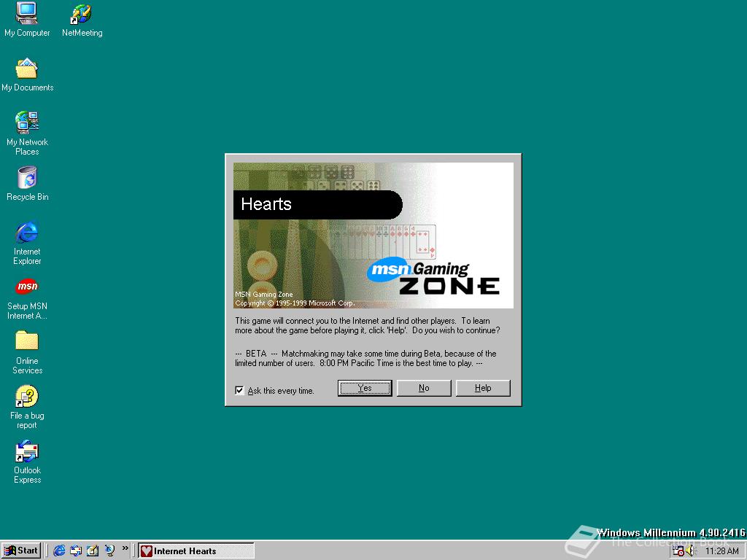747x560 pixels.
Task: Select the Internet Explorer desktop icon
Action: coord(27,243)
